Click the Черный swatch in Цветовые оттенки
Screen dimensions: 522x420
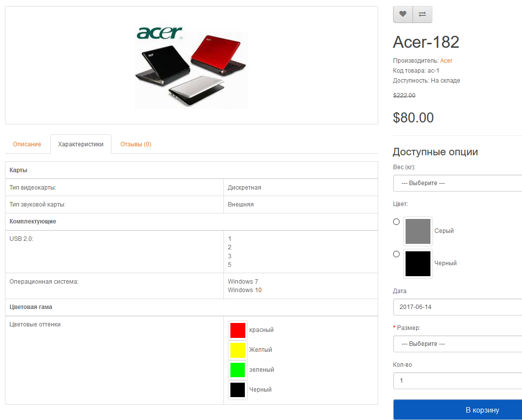click(238, 390)
